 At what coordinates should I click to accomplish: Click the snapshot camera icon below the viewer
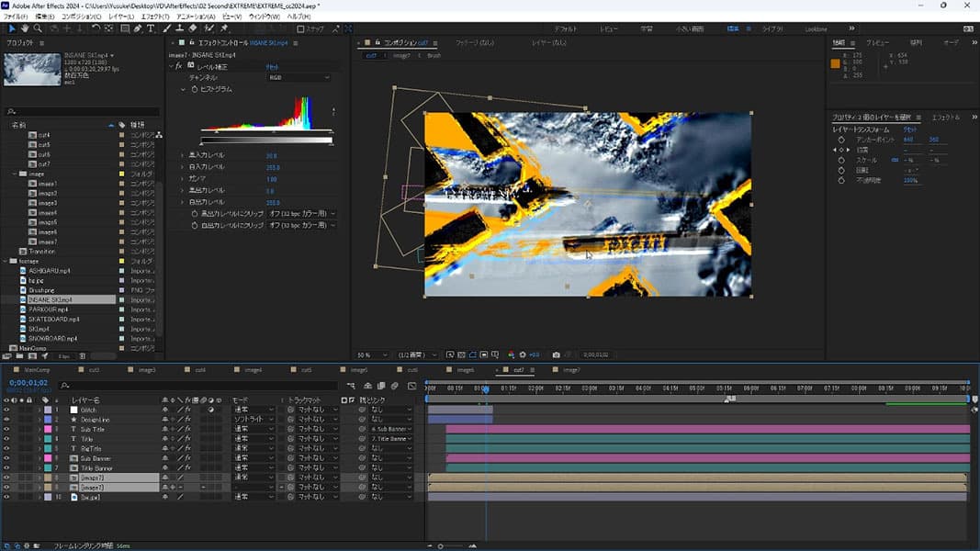click(557, 354)
